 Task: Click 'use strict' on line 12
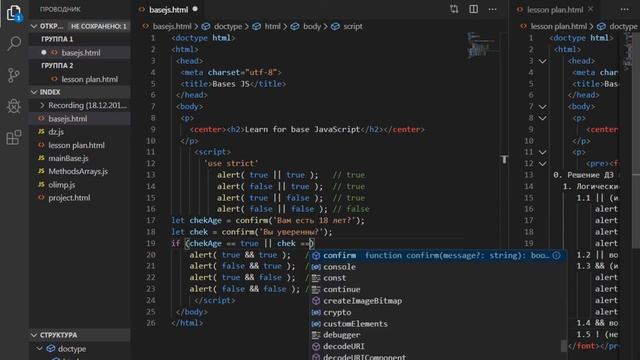pyautogui.click(x=231, y=163)
